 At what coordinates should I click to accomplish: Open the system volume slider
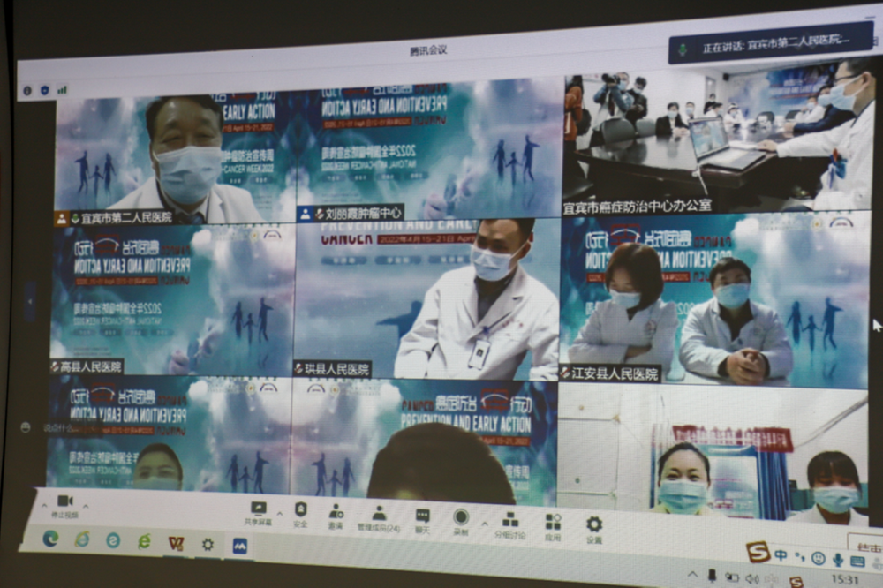(x=752, y=579)
